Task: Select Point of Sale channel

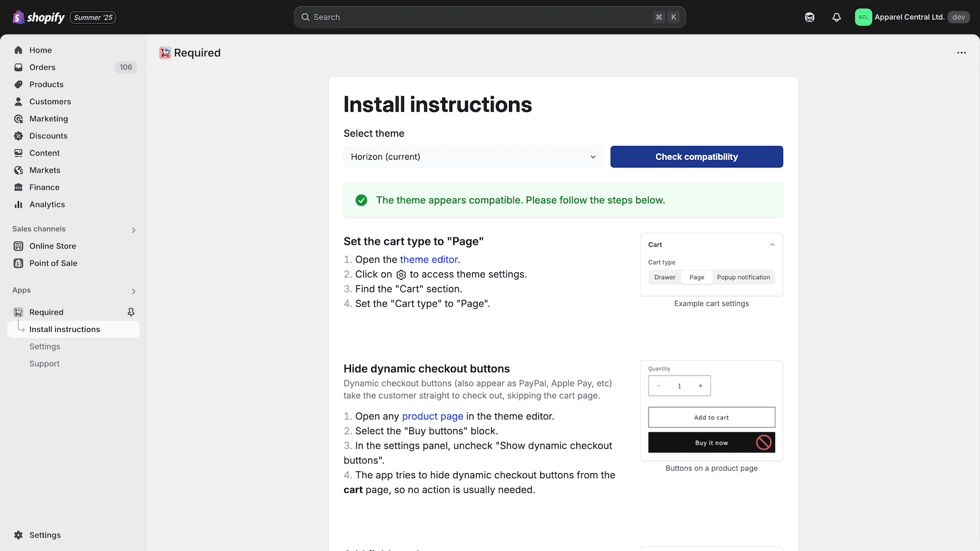Action: 53,263
